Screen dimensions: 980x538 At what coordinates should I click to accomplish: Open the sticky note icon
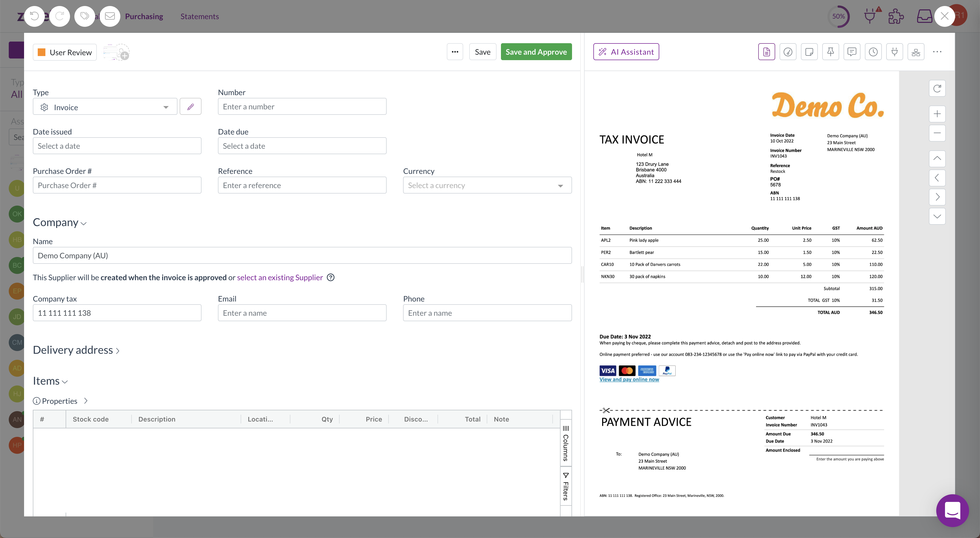[x=809, y=52]
